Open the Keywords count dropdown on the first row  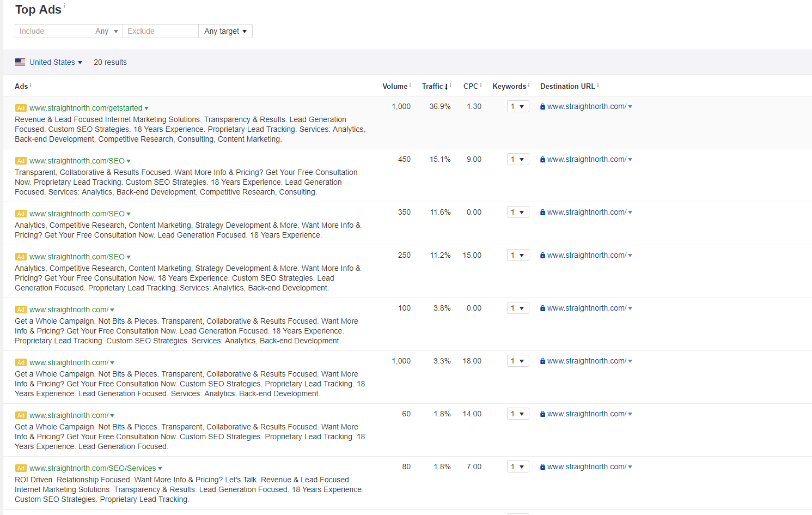click(517, 106)
